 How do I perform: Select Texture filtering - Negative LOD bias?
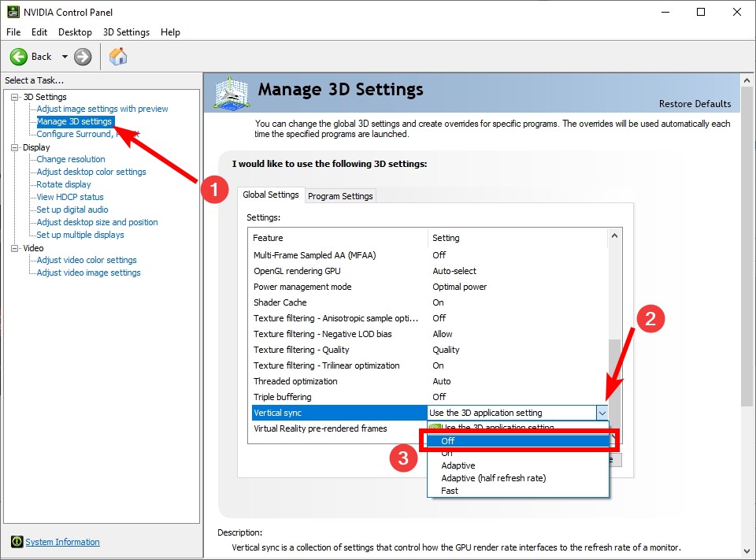323,334
